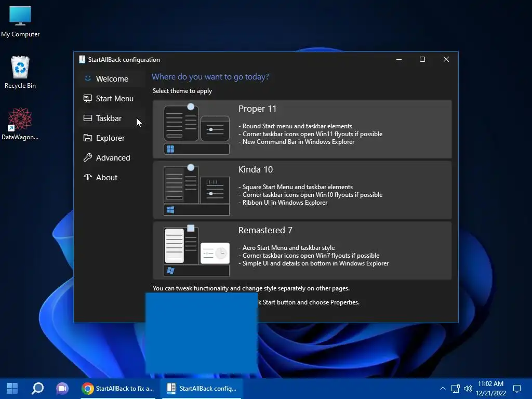Click 'Aero Start Menu and taskbar style' line
The width and height of the screenshot is (532, 399).
coord(287,248)
